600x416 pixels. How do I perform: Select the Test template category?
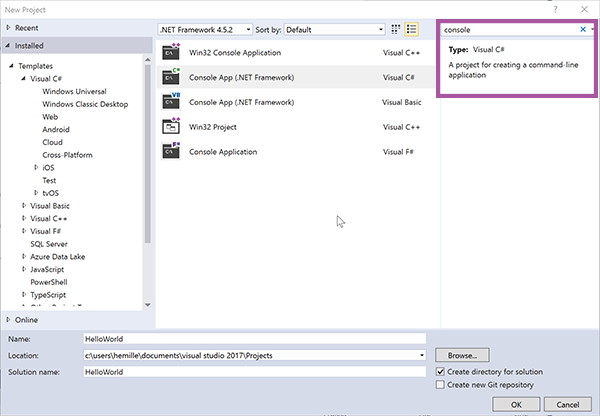coord(49,180)
